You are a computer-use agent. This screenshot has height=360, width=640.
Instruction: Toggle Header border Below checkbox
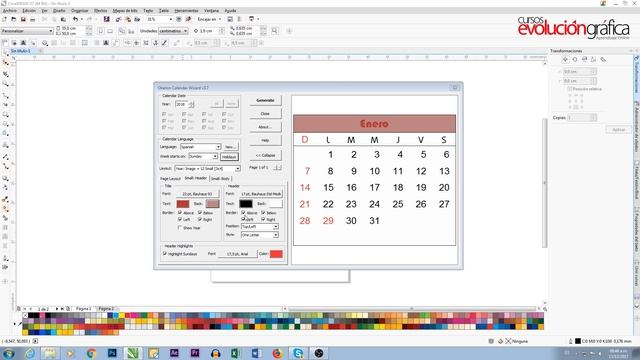(x=263, y=213)
